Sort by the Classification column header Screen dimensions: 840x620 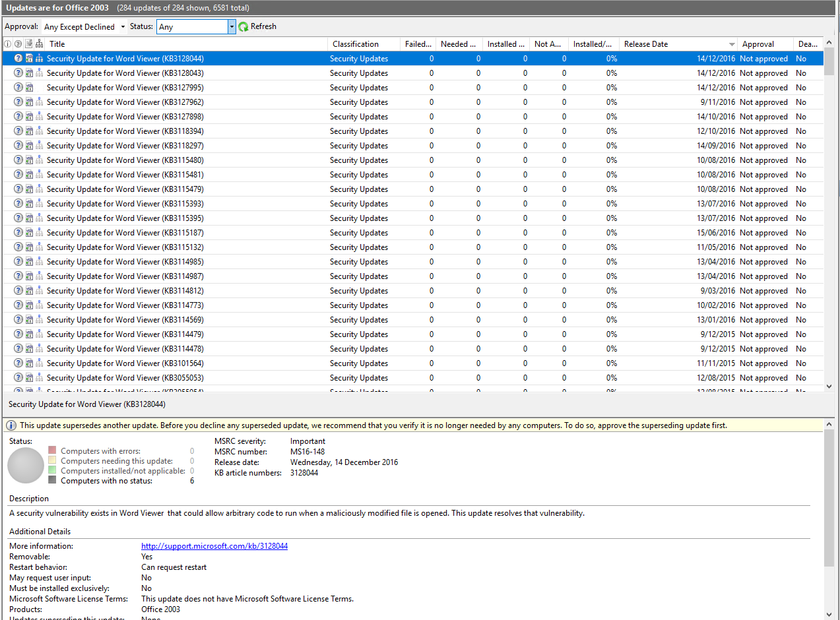356,44
